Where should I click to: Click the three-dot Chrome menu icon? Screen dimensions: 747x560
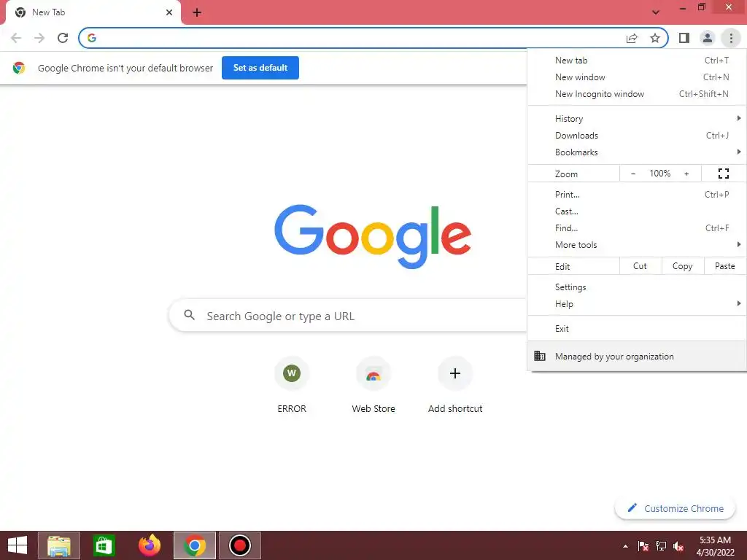pyautogui.click(x=731, y=38)
